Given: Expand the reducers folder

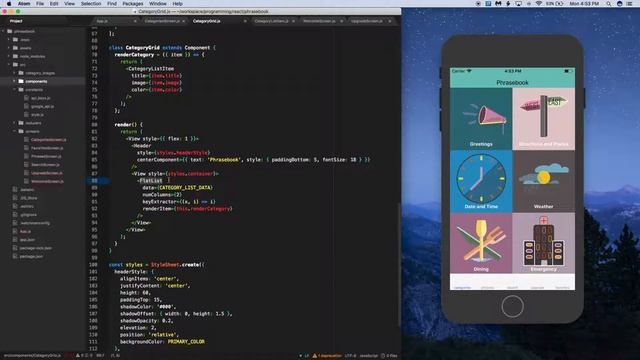Looking at the screenshot, I should (14, 123).
